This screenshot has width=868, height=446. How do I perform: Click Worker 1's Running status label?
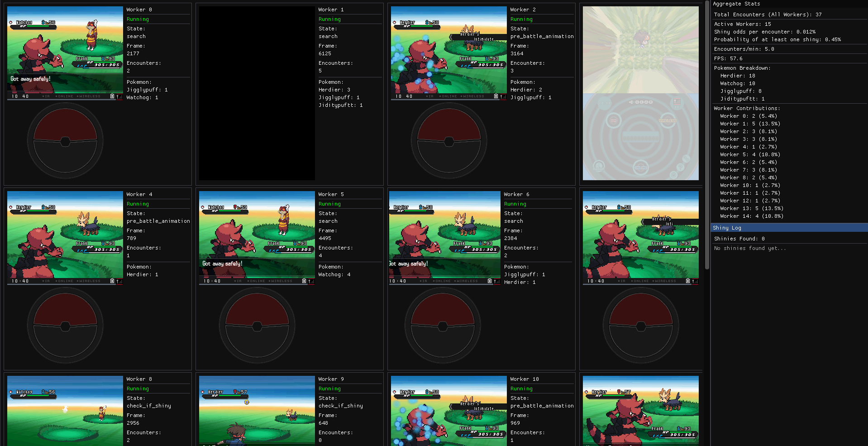[329, 19]
